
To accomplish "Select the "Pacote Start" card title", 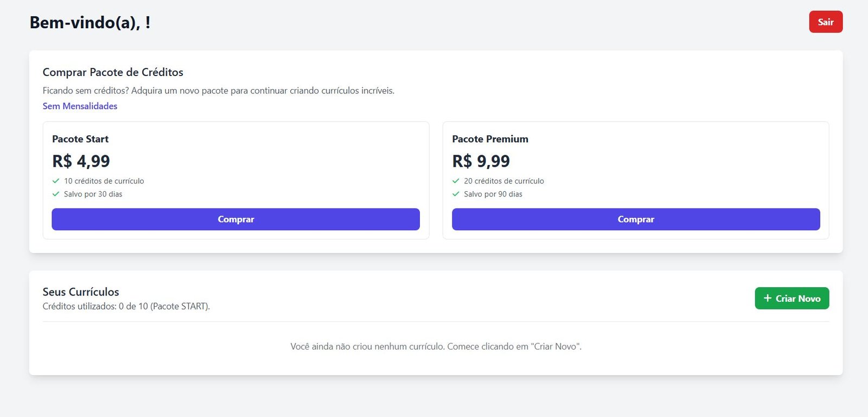I will 80,139.
